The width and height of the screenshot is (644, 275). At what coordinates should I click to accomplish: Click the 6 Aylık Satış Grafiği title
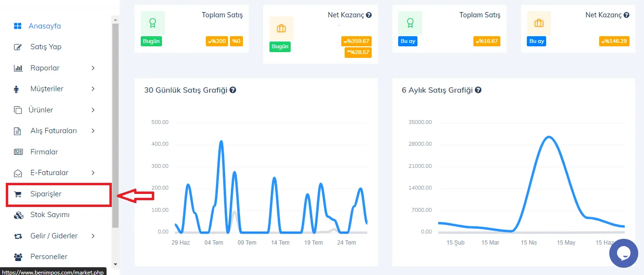(x=437, y=90)
